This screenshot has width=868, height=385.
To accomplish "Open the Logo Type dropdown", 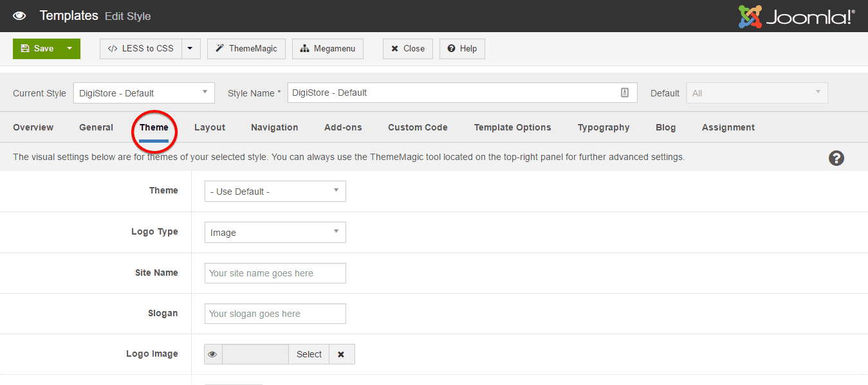I will click(275, 233).
